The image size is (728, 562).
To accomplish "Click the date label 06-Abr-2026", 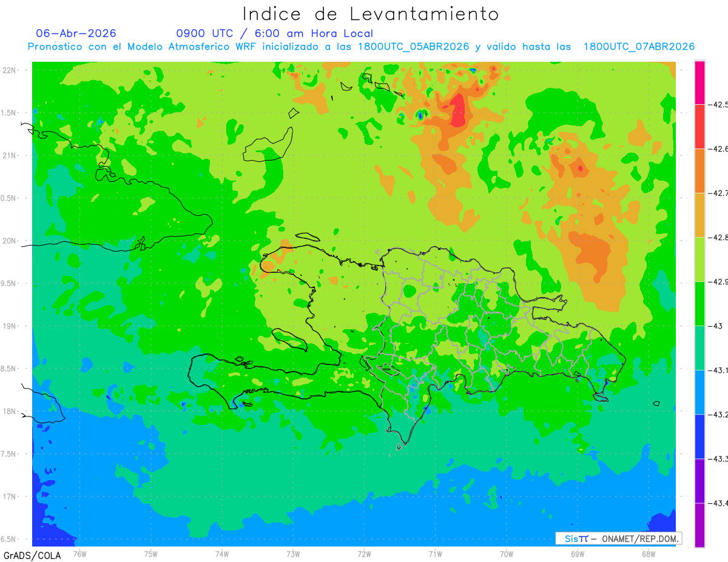I will [x=76, y=33].
